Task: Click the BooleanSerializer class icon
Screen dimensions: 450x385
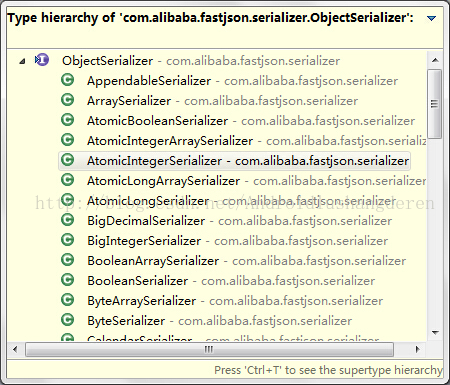Action: 68,280
